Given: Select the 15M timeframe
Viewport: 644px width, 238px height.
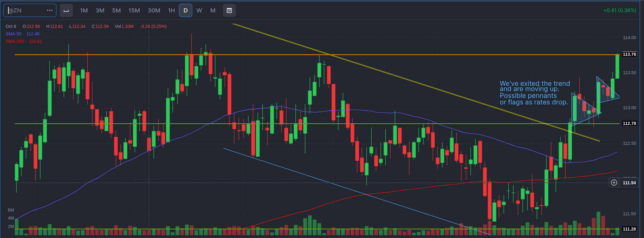Looking at the screenshot, I should click(x=134, y=11).
